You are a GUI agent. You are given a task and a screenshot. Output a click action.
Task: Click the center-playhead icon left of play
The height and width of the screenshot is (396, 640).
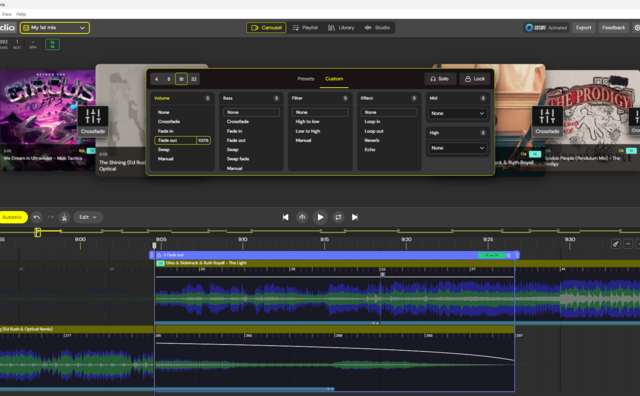[302, 217]
